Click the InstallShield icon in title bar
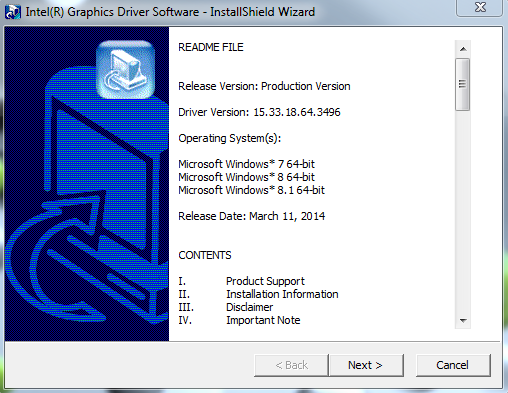This screenshot has height=393, width=508. click(13, 12)
